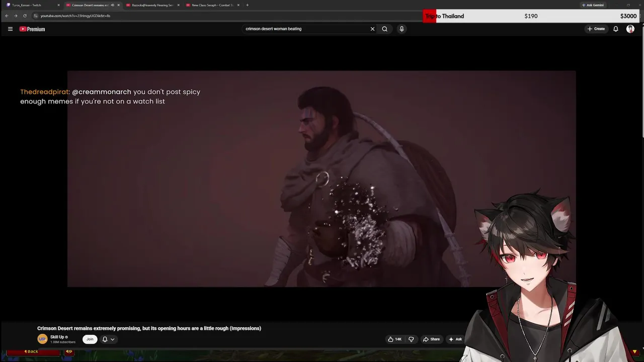Viewport: 644px width, 362px height.
Task: Click the $3000 goal amount text
Action: pyautogui.click(x=628, y=16)
